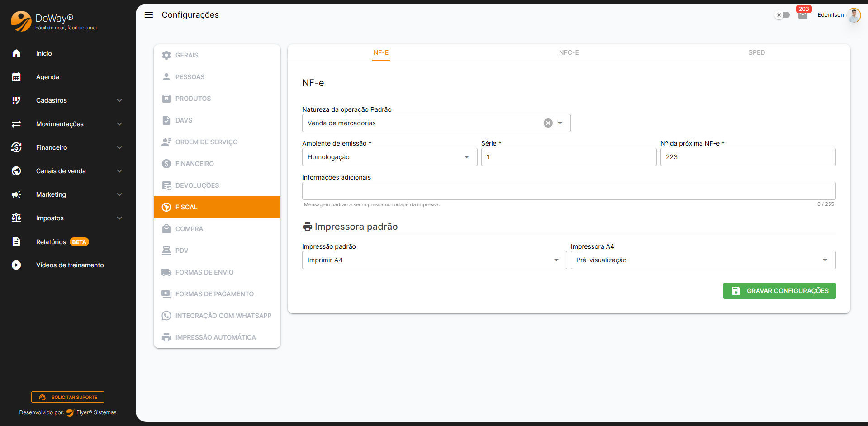
Task: Open the mail notifications icon
Action: tap(802, 15)
